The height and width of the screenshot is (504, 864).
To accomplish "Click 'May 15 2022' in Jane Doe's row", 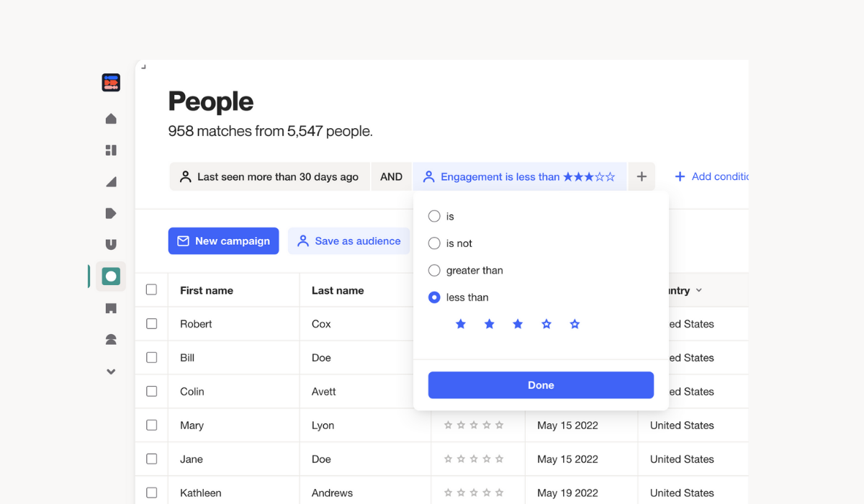I will 567,459.
